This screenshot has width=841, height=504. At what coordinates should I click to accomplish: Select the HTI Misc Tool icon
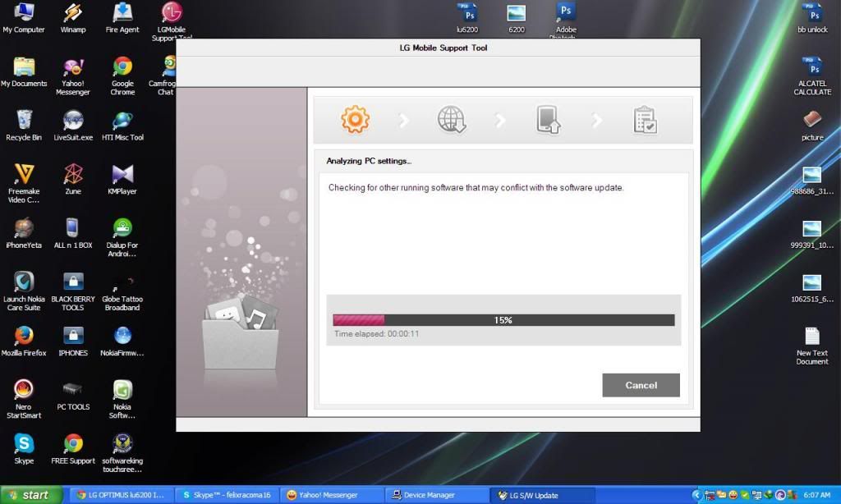(122, 126)
